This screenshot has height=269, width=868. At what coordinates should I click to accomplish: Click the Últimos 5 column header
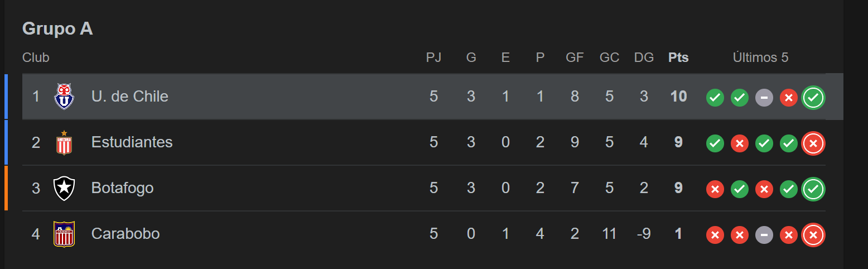[x=760, y=57]
